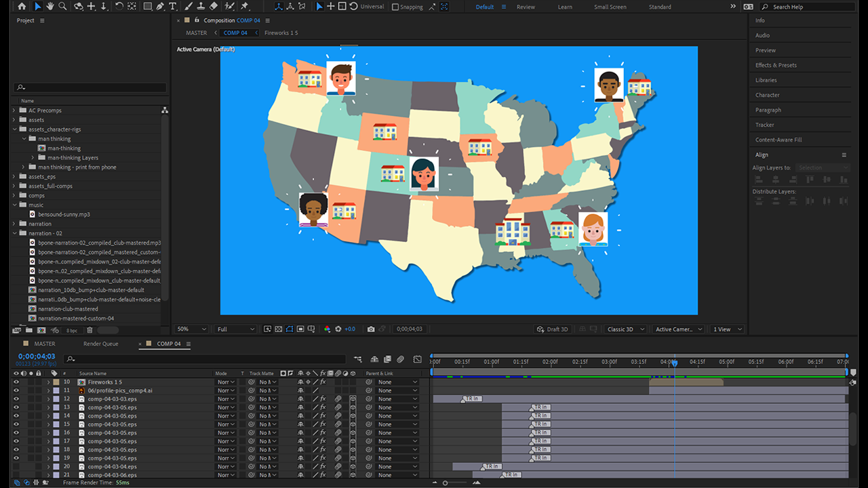Select the Hand tool

50,6
